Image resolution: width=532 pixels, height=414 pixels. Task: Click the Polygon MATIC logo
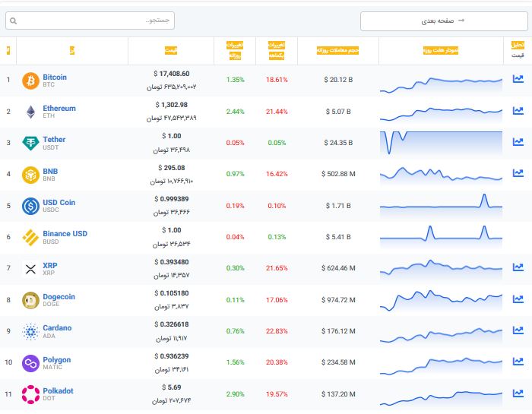[x=30, y=363]
